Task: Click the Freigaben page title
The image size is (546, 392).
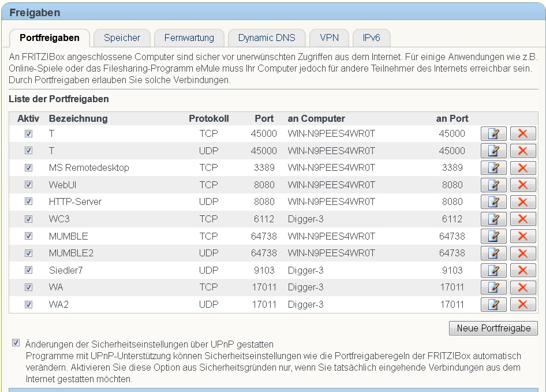Action: [x=35, y=13]
